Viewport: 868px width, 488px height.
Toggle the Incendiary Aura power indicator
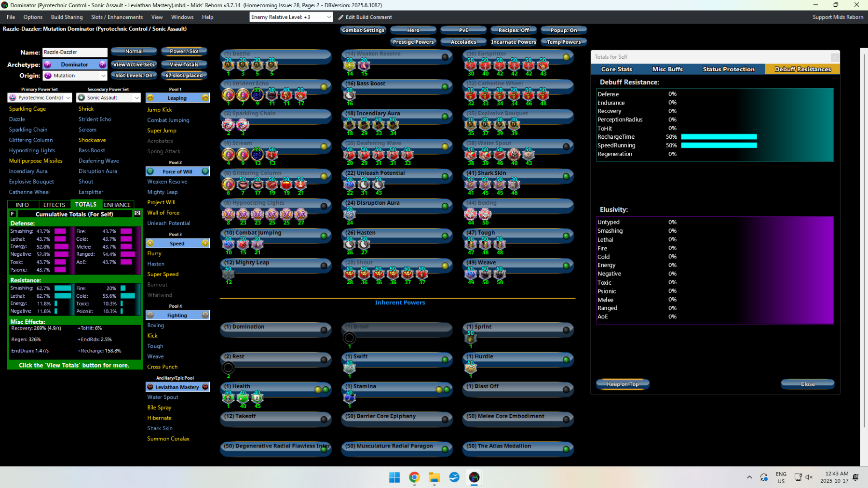[445, 117]
